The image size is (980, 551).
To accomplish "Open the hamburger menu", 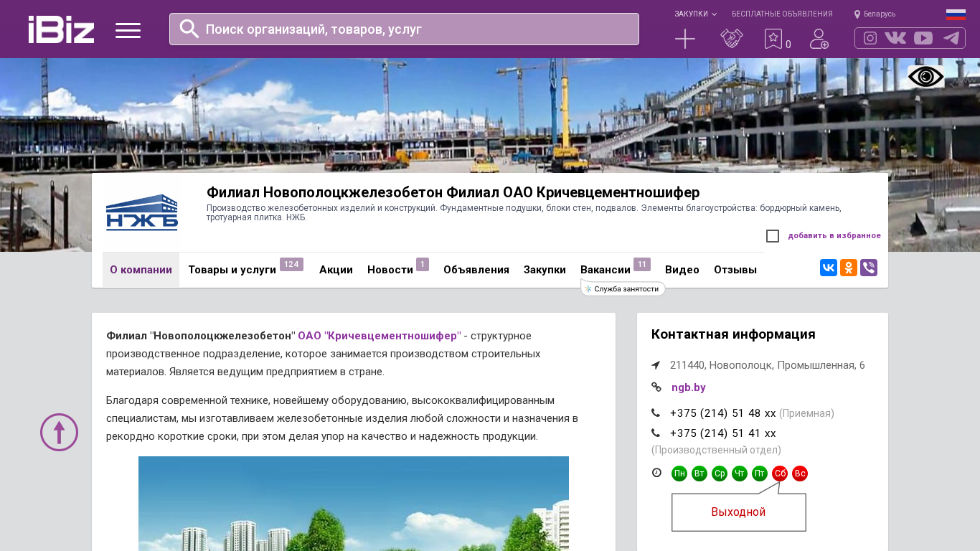I will pyautogui.click(x=128, y=30).
